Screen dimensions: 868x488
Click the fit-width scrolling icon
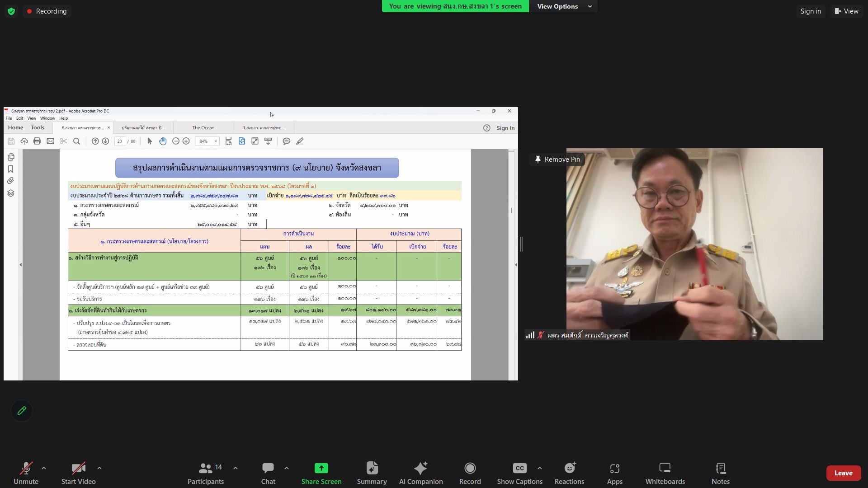(x=229, y=141)
